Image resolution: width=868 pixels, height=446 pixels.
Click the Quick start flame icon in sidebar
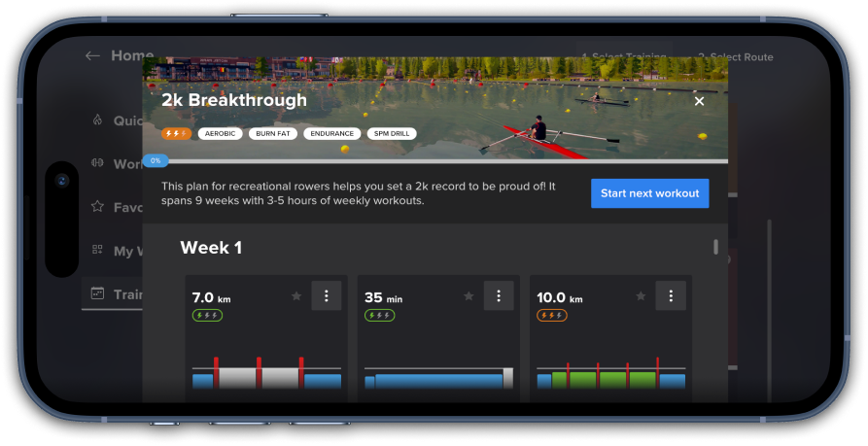tap(97, 120)
